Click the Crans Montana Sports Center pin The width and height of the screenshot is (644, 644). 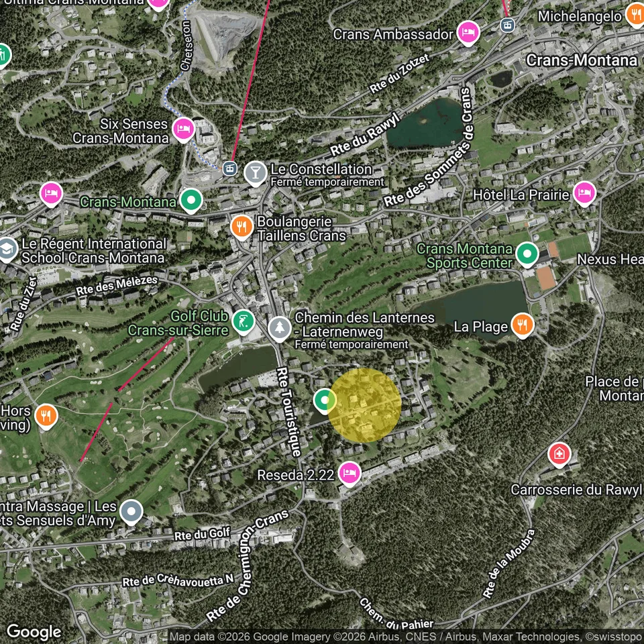(527, 254)
